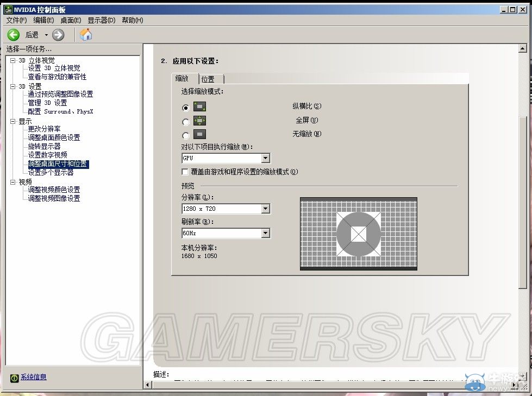Viewport: 532px width, 396px height.
Task: Click the vertical scrollbar thumb
Action: click(522, 203)
